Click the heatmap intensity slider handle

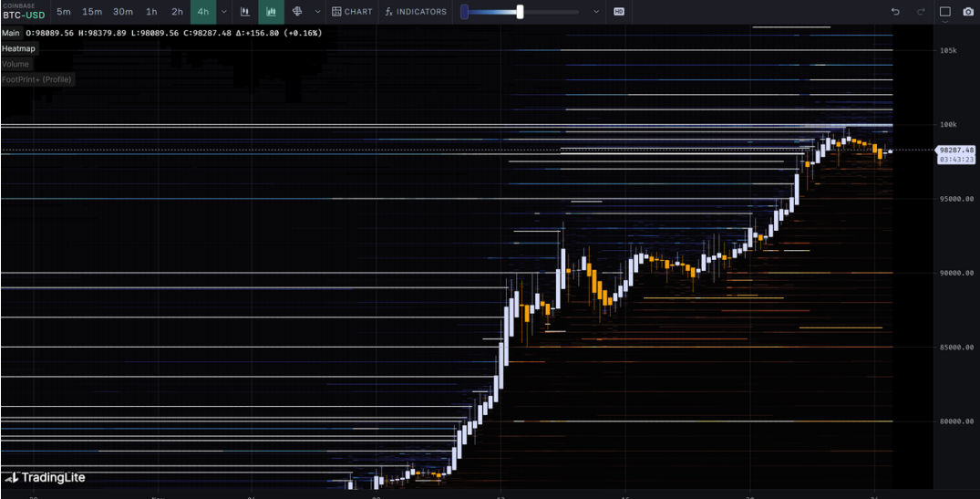[x=520, y=12]
